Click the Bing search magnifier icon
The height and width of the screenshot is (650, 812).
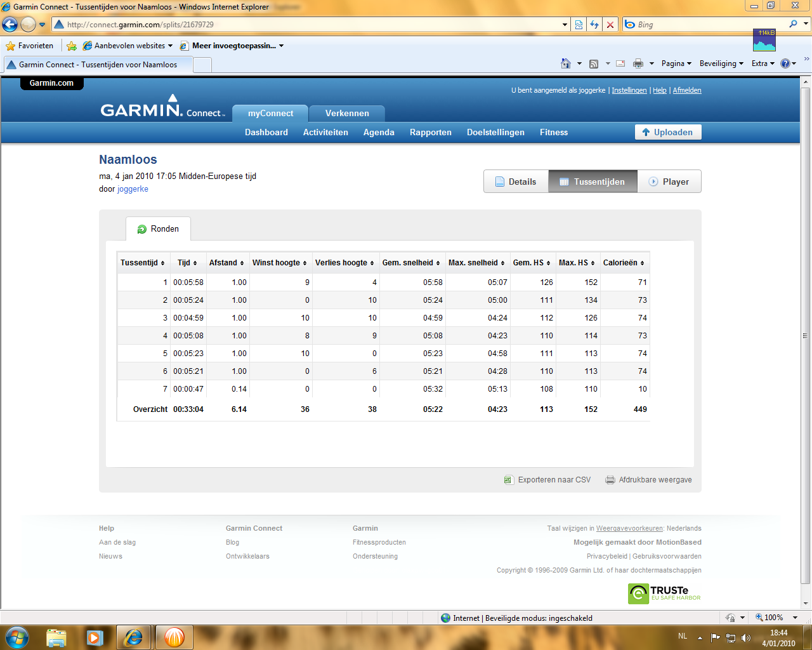[x=793, y=24]
